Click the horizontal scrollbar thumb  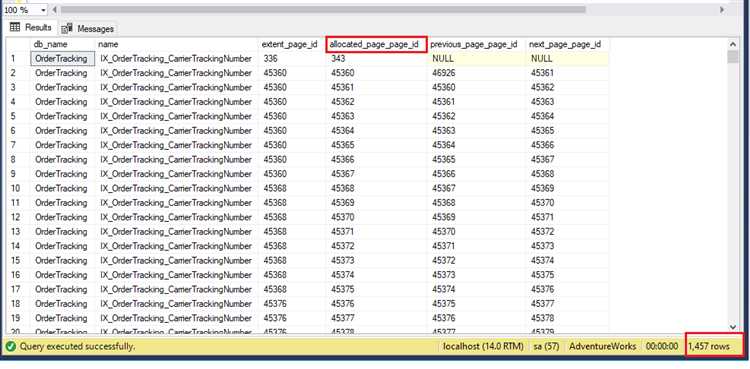[323, 10]
